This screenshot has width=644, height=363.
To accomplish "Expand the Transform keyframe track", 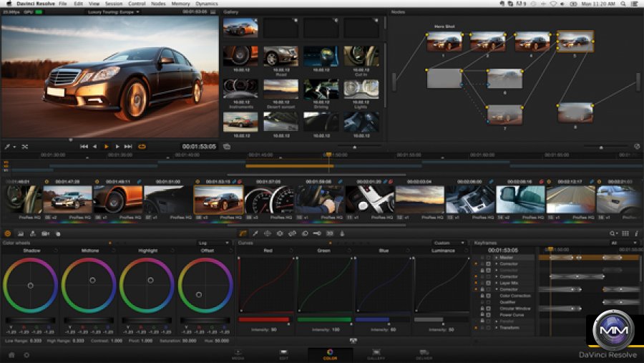I will click(x=495, y=328).
